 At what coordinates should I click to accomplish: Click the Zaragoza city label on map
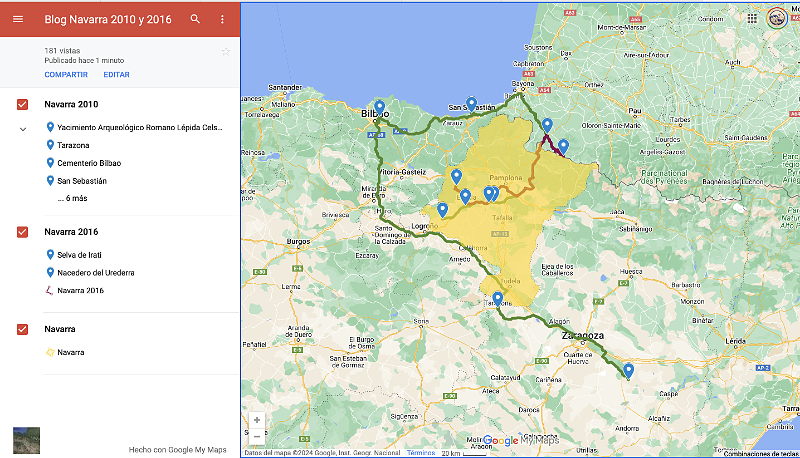pos(583,336)
